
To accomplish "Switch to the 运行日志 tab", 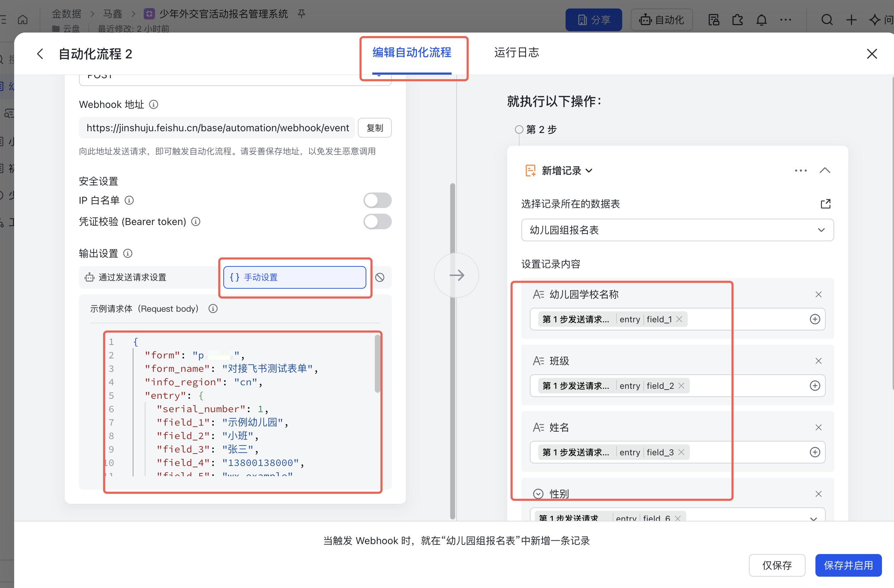I will pyautogui.click(x=516, y=53).
